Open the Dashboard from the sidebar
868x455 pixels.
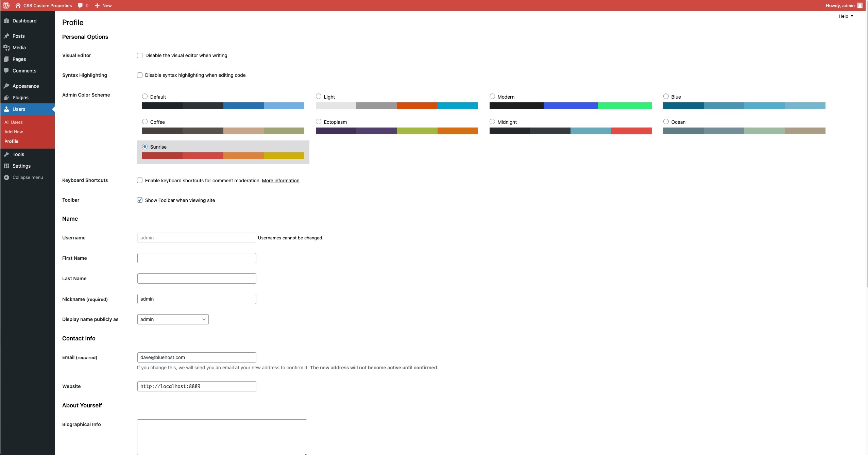[x=24, y=20]
